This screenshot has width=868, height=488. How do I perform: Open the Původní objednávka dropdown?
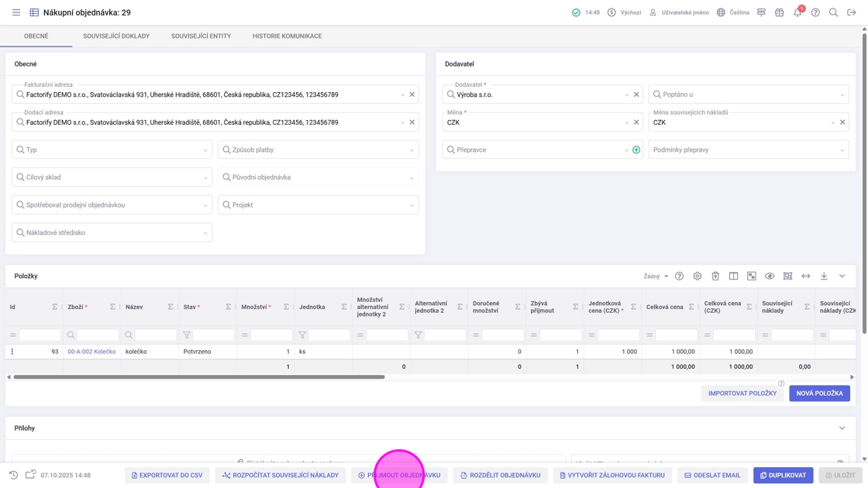tap(319, 177)
